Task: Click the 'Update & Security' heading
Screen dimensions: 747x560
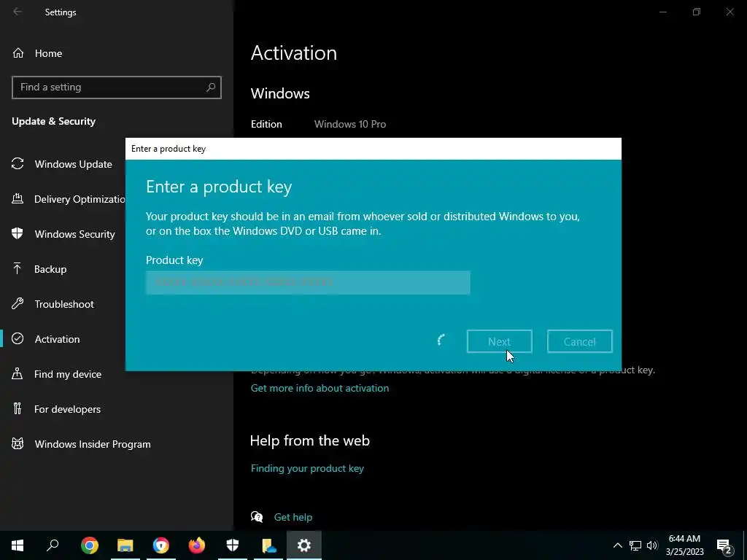Action: click(53, 122)
